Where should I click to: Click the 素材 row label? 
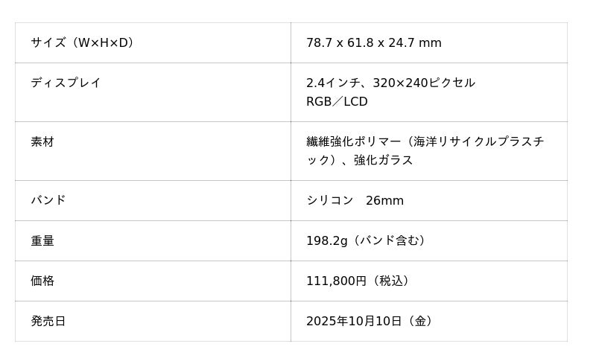click(x=42, y=141)
